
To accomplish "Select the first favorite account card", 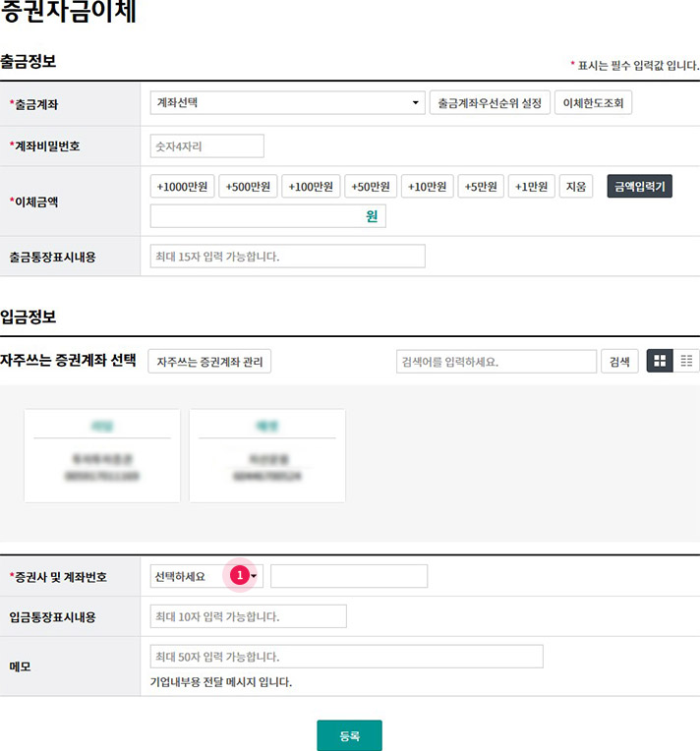I will pyautogui.click(x=102, y=456).
